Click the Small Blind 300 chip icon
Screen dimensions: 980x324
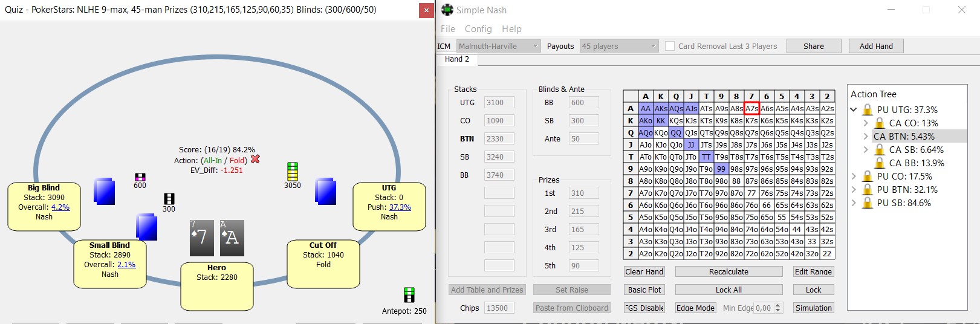coord(169,199)
